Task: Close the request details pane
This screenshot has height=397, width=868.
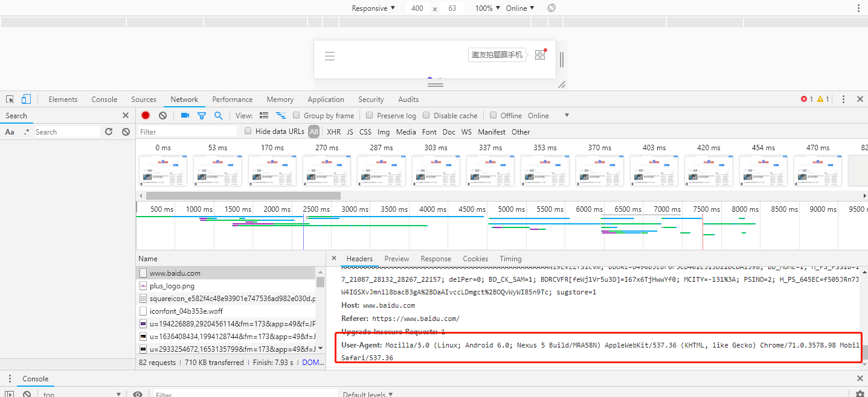Action: (334, 258)
